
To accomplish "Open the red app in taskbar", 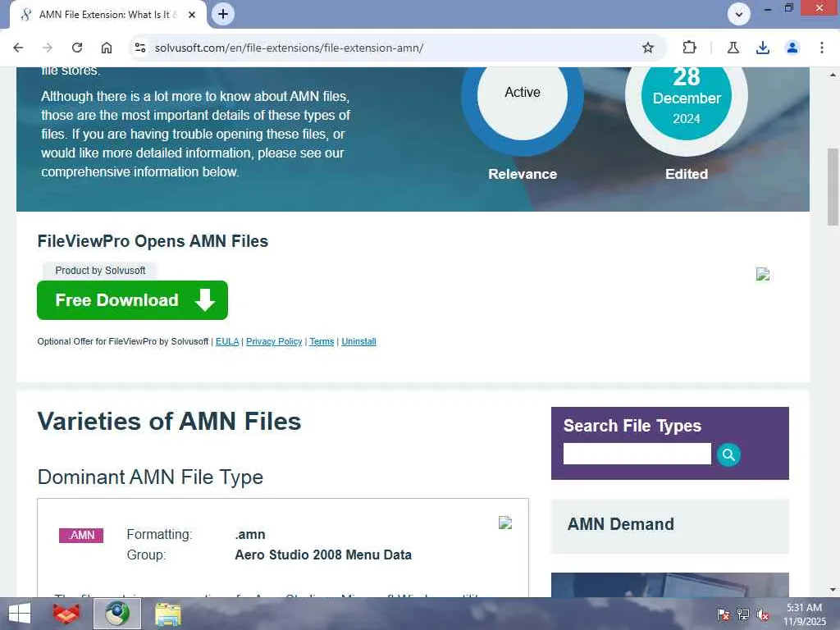I will coord(66,614).
